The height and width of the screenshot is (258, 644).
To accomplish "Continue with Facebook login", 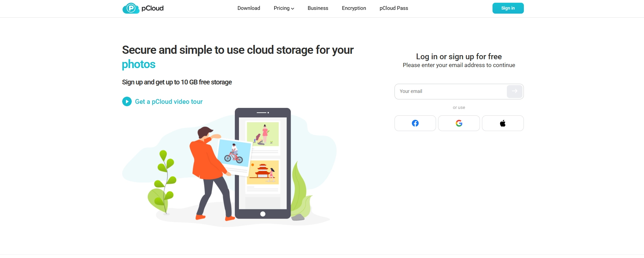I will [415, 123].
